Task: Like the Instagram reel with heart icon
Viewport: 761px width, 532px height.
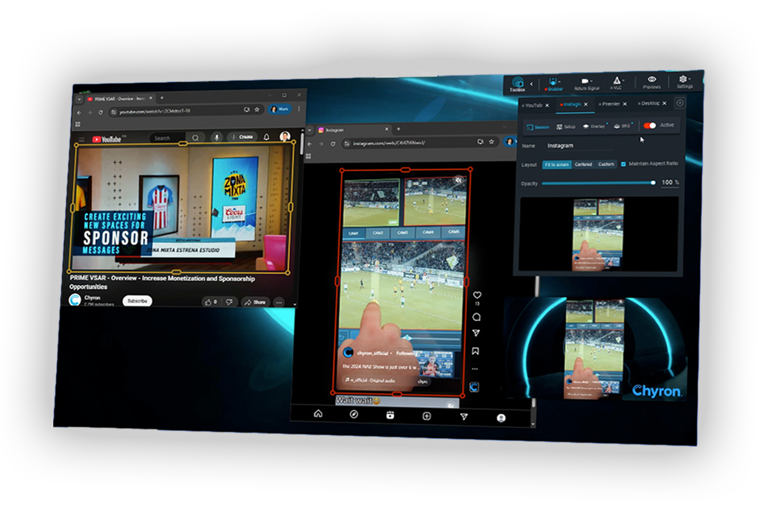Action: [477, 295]
